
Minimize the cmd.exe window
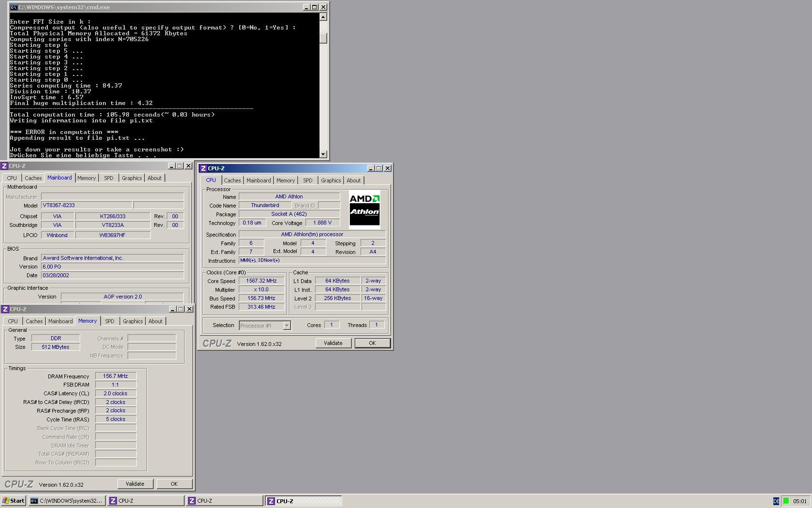tap(306, 7)
